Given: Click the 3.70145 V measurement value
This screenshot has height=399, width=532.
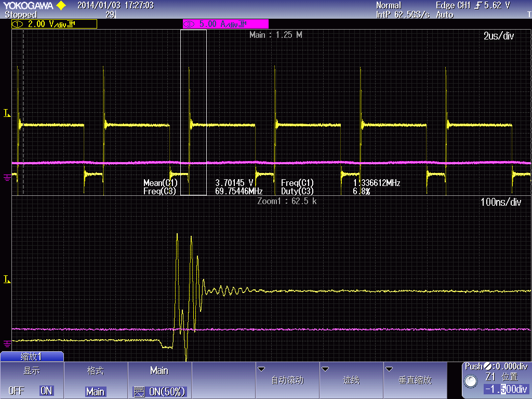Looking at the screenshot, I should click(x=234, y=183).
